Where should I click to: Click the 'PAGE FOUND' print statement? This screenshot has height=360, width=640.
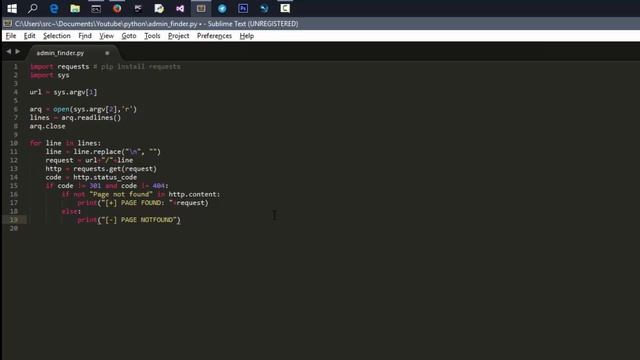click(x=143, y=203)
